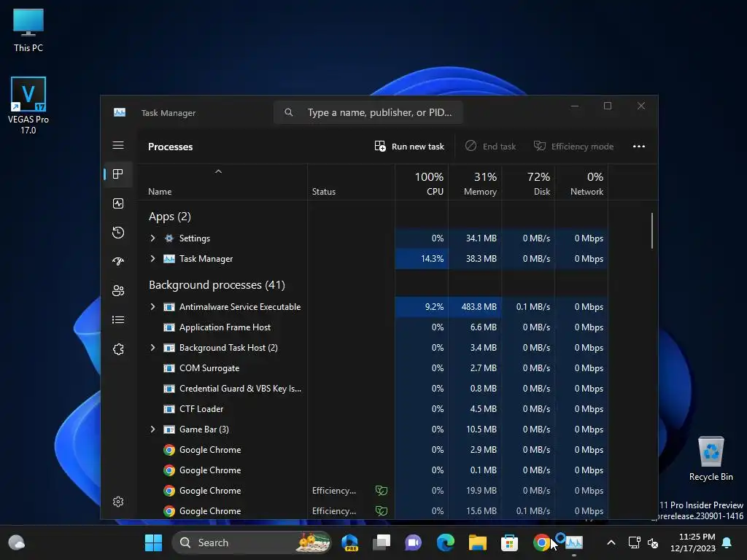Click the three-dot more options button

(639, 146)
